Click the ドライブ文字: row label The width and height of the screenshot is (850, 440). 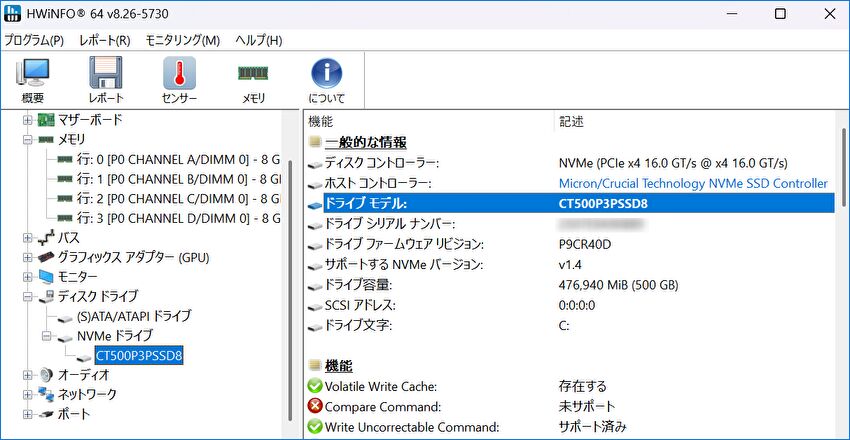pos(358,326)
